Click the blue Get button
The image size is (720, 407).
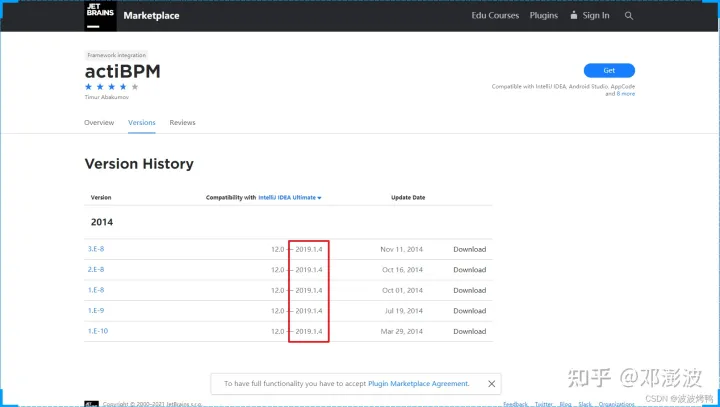coord(609,70)
